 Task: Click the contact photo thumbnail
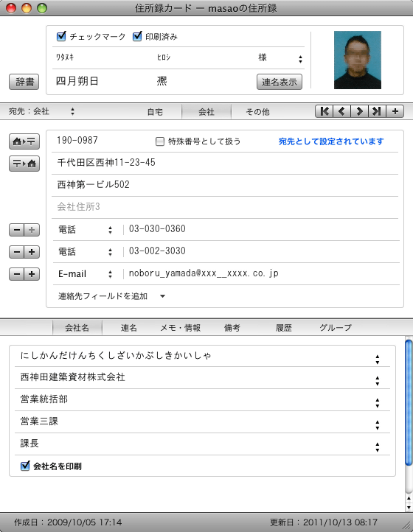(358, 60)
